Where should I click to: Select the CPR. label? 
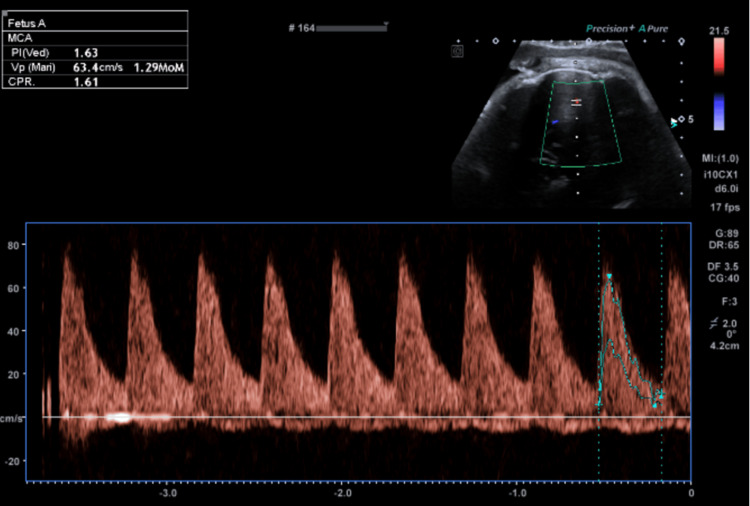coord(22,82)
